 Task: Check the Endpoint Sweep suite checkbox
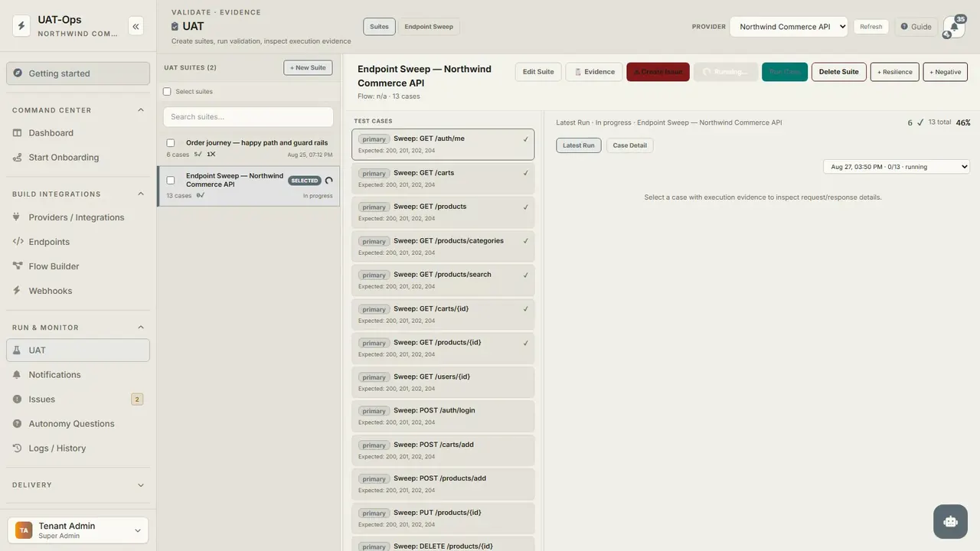(171, 181)
